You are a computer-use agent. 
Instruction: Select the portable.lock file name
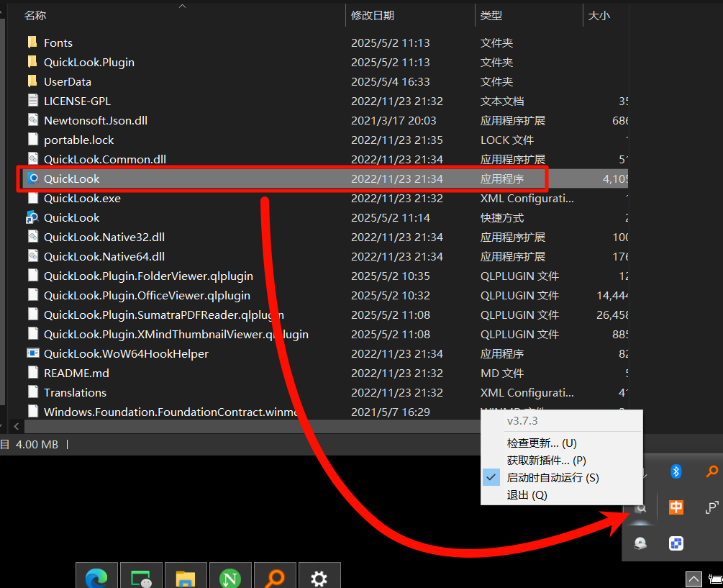[x=79, y=140]
